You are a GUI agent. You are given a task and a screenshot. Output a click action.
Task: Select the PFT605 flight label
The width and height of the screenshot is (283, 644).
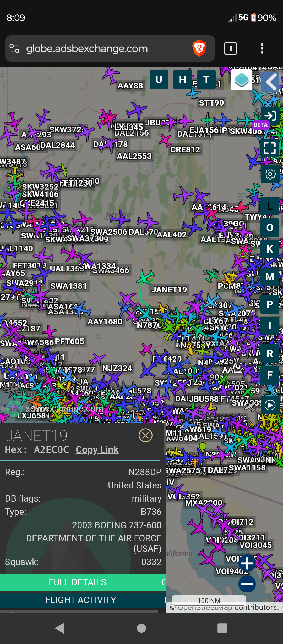pos(69,341)
